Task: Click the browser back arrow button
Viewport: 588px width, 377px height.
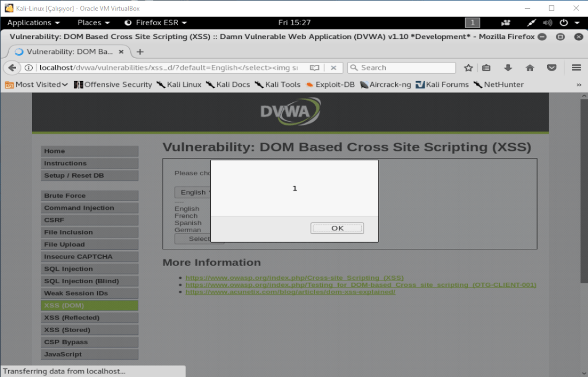Action: point(12,68)
